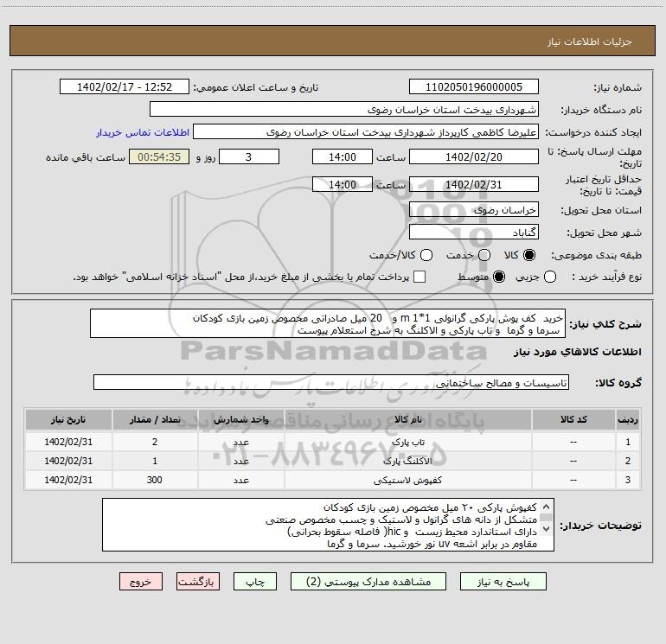666x644 pixels.
Task: Open the اطلاعات تماس خریدار link
Action: click(x=143, y=132)
